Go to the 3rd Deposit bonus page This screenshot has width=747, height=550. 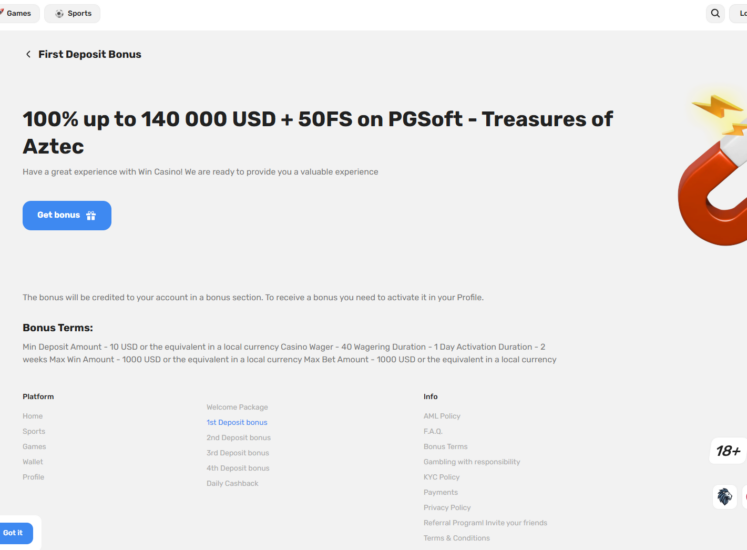[x=238, y=453]
